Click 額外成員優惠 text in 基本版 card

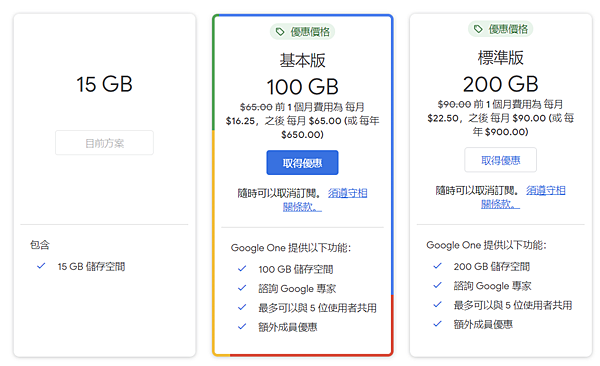288,327
